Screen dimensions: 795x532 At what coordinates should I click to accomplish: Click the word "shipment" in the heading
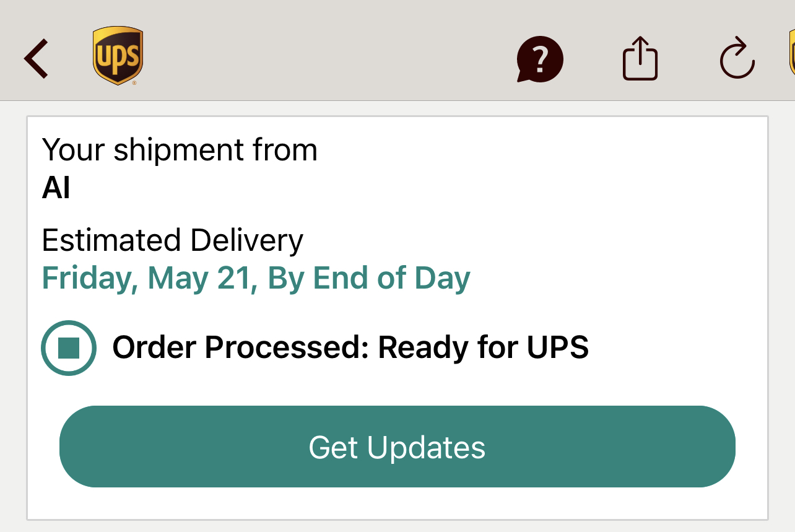[178, 150]
